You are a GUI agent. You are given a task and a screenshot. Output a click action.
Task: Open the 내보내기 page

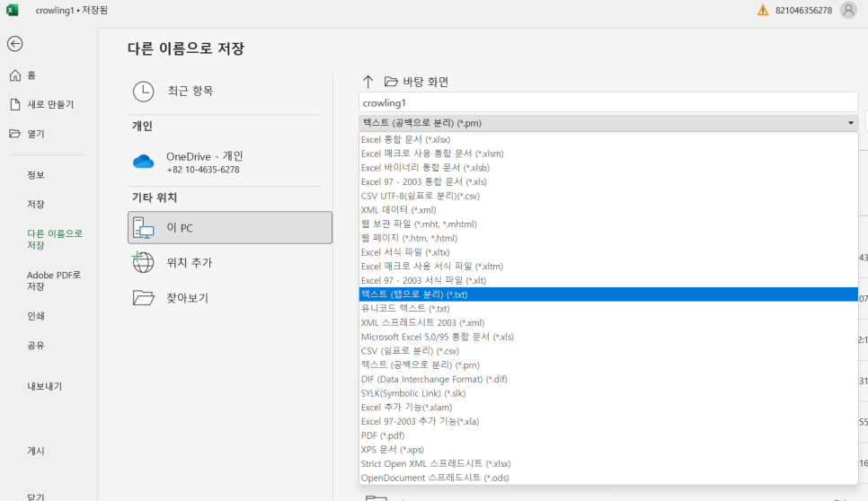tap(45, 386)
